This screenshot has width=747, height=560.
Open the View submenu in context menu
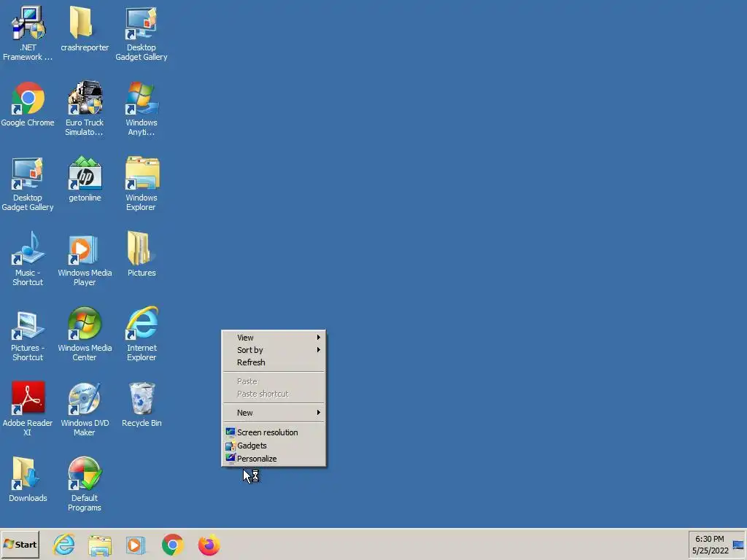pos(274,338)
